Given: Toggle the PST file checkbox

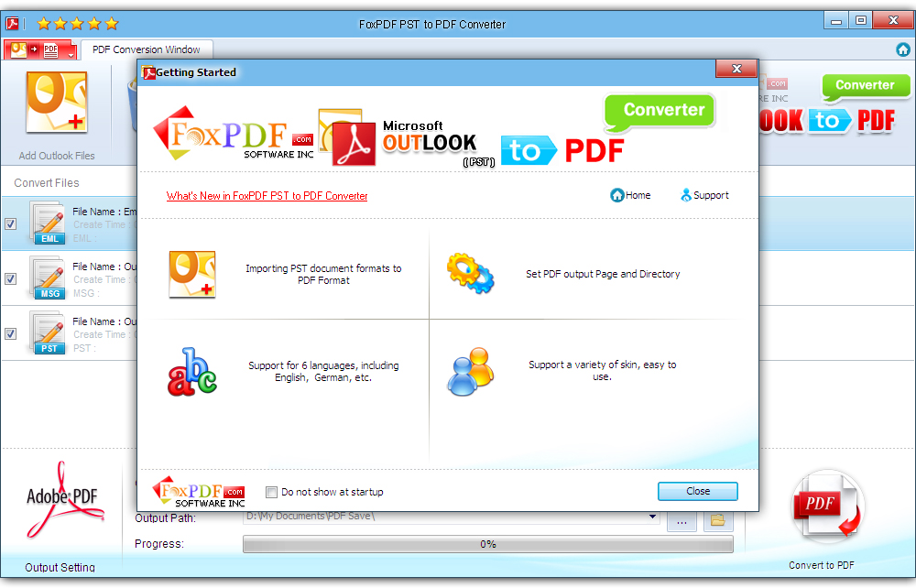Looking at the screenshot, I should coord(10,333).
